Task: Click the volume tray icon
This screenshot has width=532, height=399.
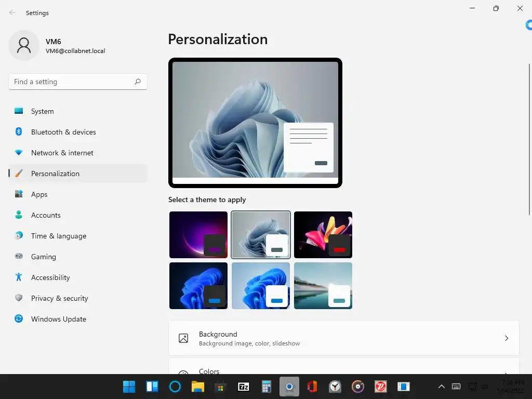Action: coord(485,387)
